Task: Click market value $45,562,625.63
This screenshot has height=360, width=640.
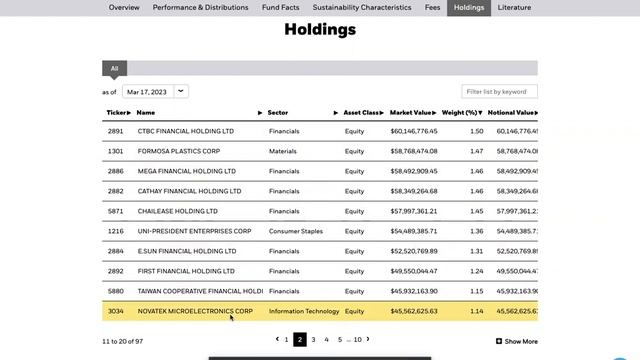Action: coord(414,311)
